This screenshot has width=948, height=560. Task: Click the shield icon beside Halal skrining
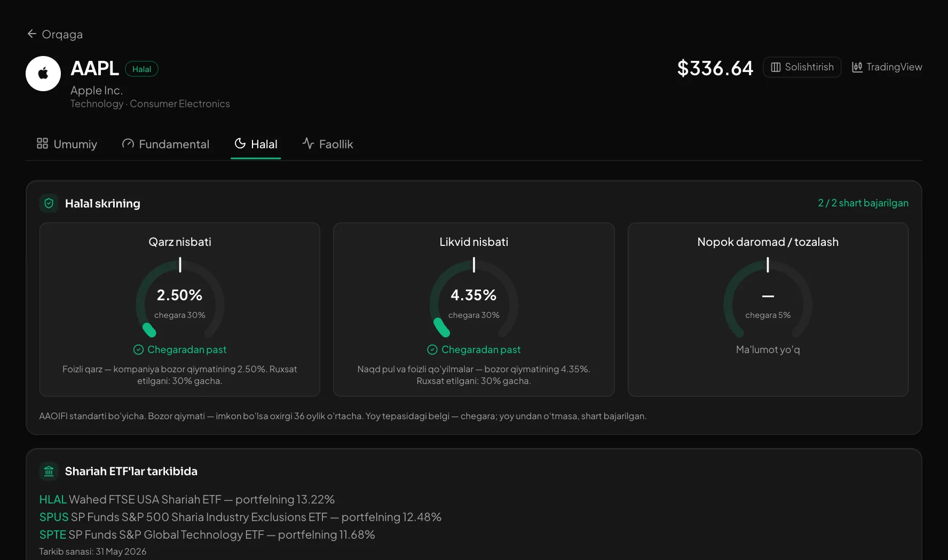49,203
